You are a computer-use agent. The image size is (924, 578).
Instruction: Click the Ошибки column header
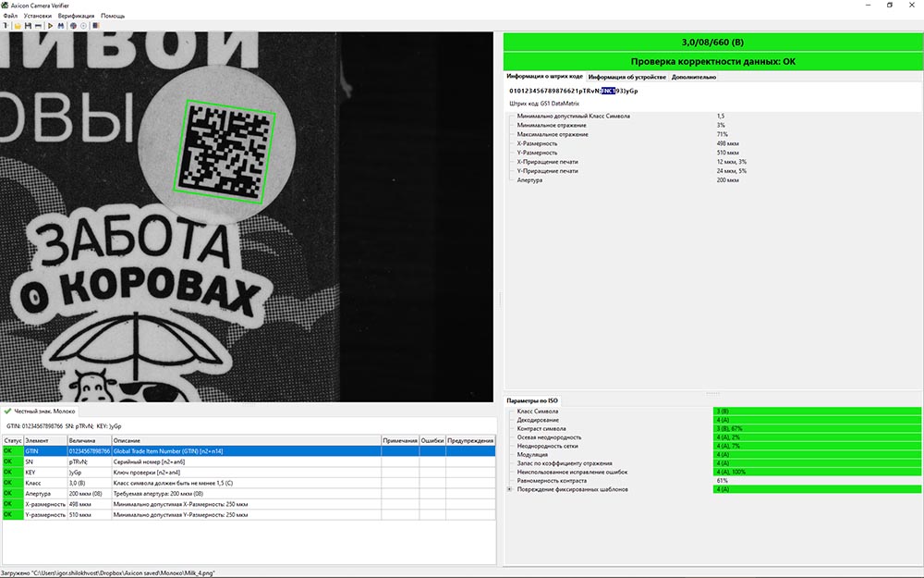pyautogui.click(x=432, y=440)
